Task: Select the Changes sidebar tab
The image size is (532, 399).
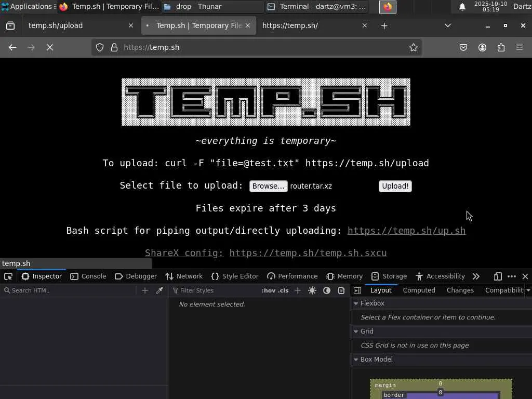Action: click(x=460, y=290)
